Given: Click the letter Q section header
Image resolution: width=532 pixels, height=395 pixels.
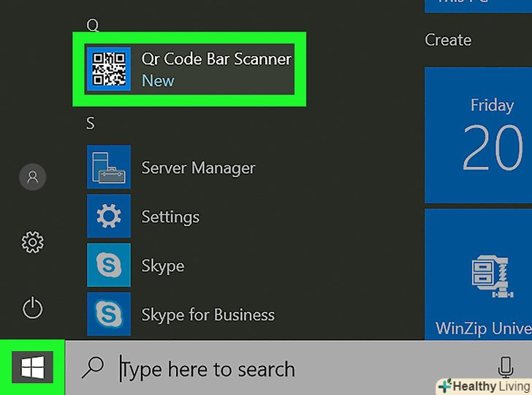Looking at the screenshot, I should click(x=92, y=26).
